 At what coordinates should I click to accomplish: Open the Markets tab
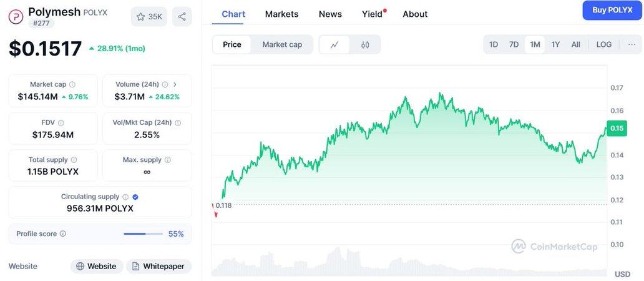point(281,14)
